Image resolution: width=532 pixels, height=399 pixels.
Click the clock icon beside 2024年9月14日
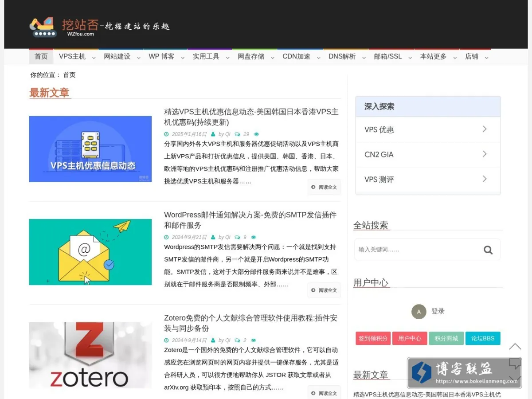click(166, 340)
